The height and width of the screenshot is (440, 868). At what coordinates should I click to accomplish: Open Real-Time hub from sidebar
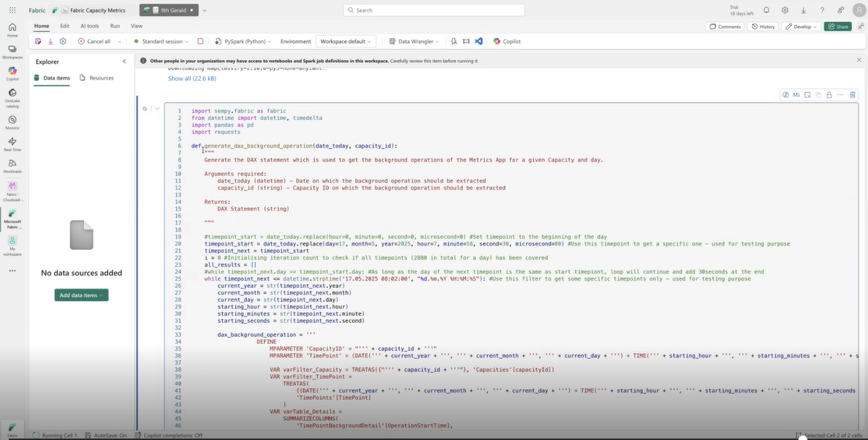tap(12, 144)
